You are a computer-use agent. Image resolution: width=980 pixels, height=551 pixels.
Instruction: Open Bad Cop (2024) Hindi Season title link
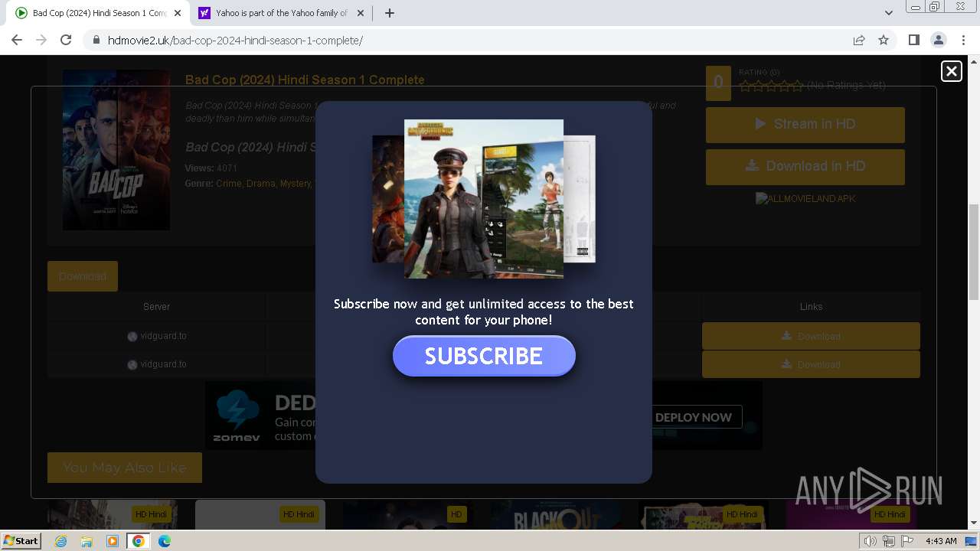click(x=305, y=80)
